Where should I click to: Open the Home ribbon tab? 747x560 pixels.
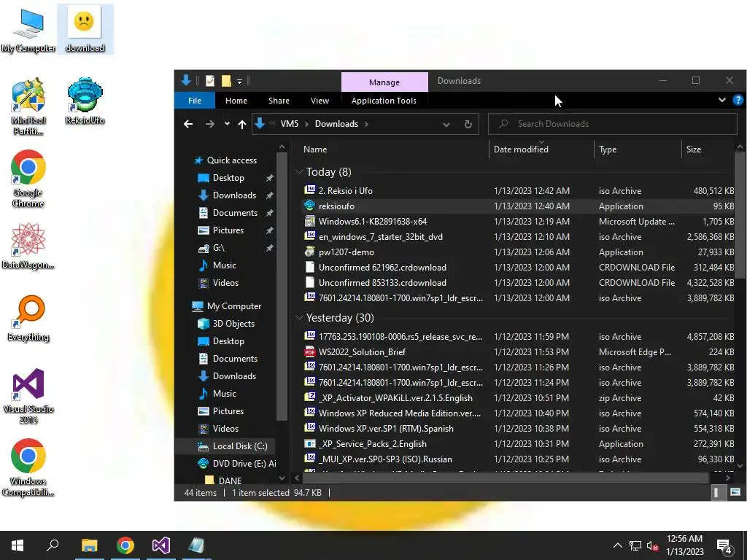[236, 101]
